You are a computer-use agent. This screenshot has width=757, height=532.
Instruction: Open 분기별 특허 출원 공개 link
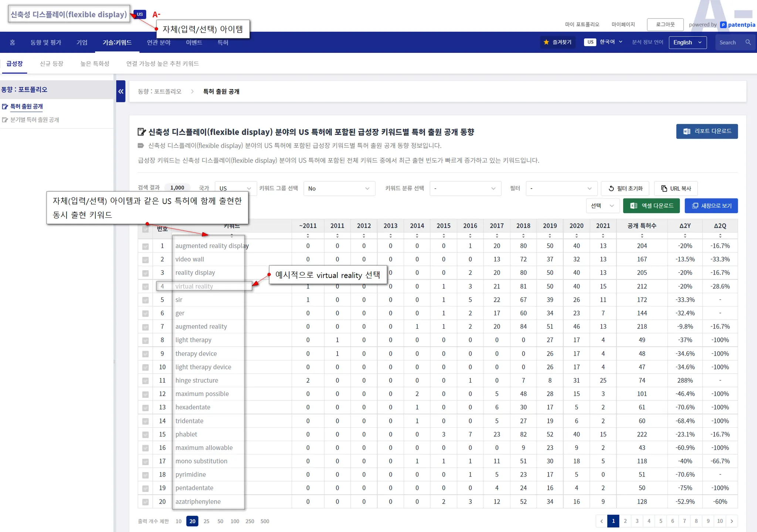[x=34, y=120]
